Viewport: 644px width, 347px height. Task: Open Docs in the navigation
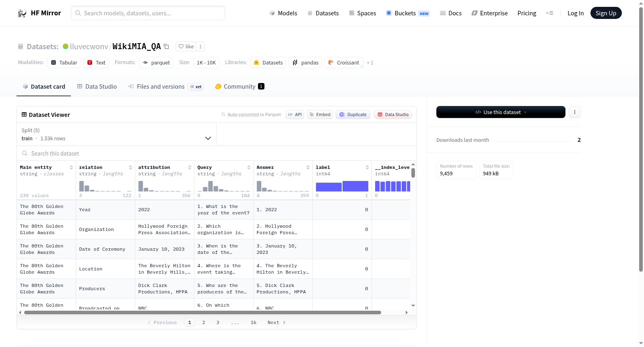[451, 13]
